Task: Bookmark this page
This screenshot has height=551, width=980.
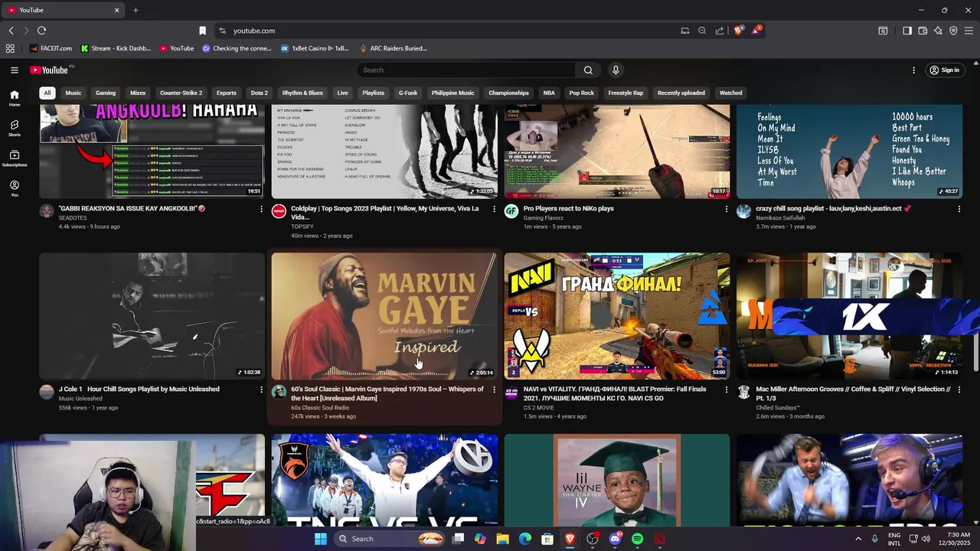Action: [x=202, y=31]
